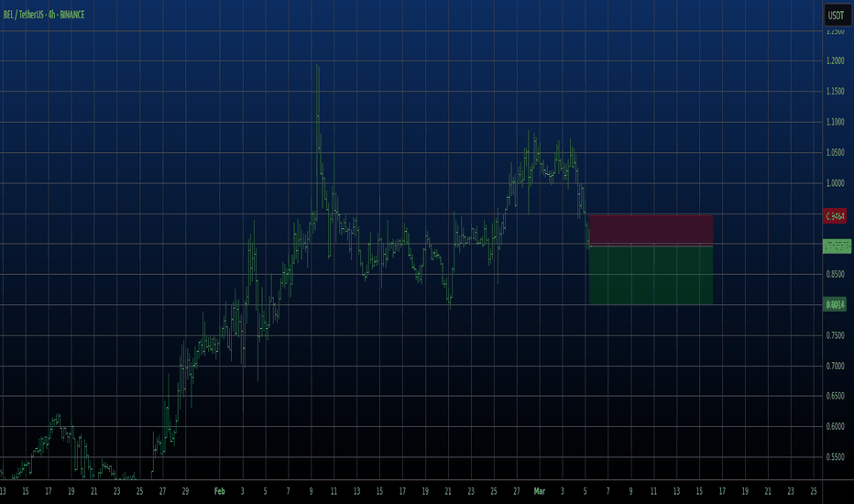Click the 0.8500 price axis label
This screenshot has height=504, width=854.
click(x=835, y=274)
